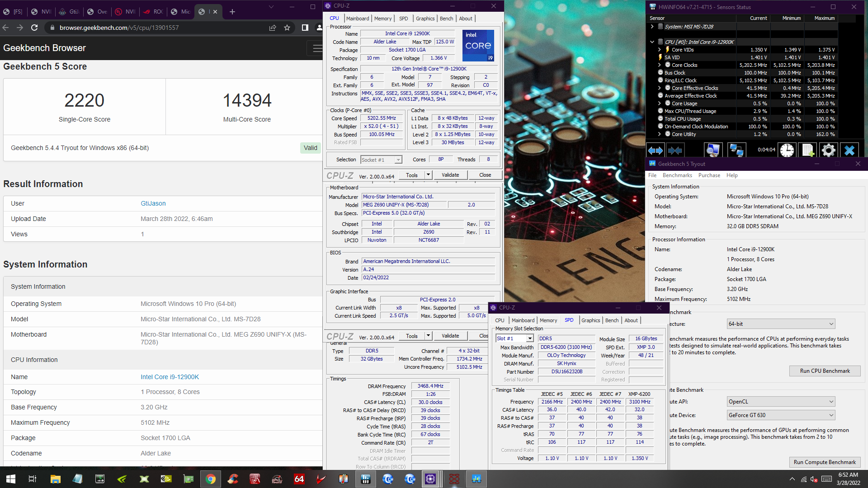Open HWiNFO sensor settings gear
The height and width of the screenshot is (488, 868).
point(828,150)
